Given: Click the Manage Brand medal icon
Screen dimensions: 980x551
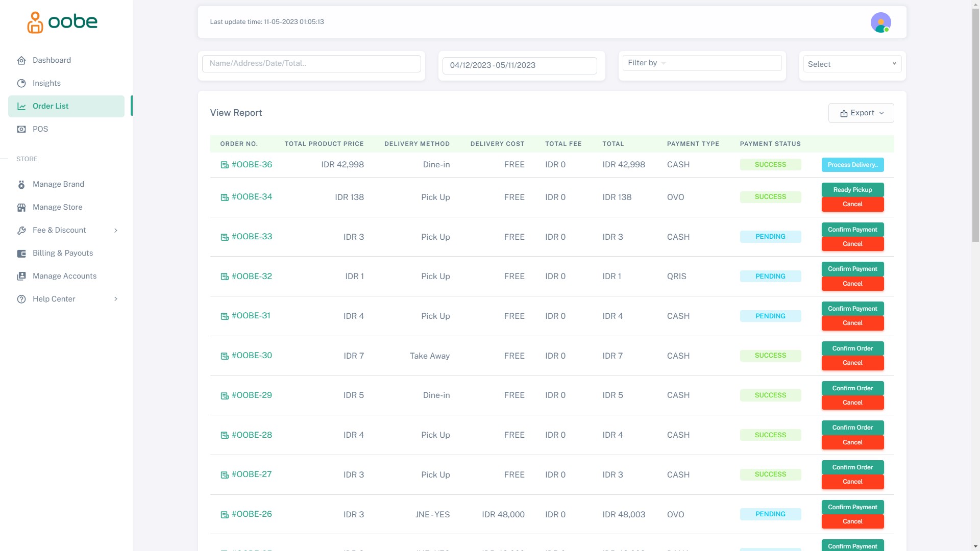Looking at the screenshot, I should click(21, 184).
